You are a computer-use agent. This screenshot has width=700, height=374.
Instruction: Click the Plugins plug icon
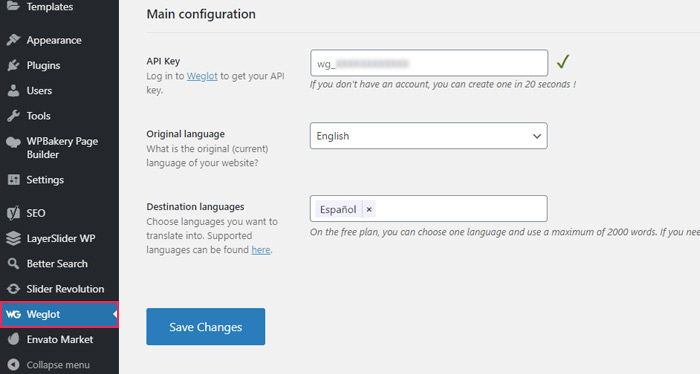(x=13, y=65)
